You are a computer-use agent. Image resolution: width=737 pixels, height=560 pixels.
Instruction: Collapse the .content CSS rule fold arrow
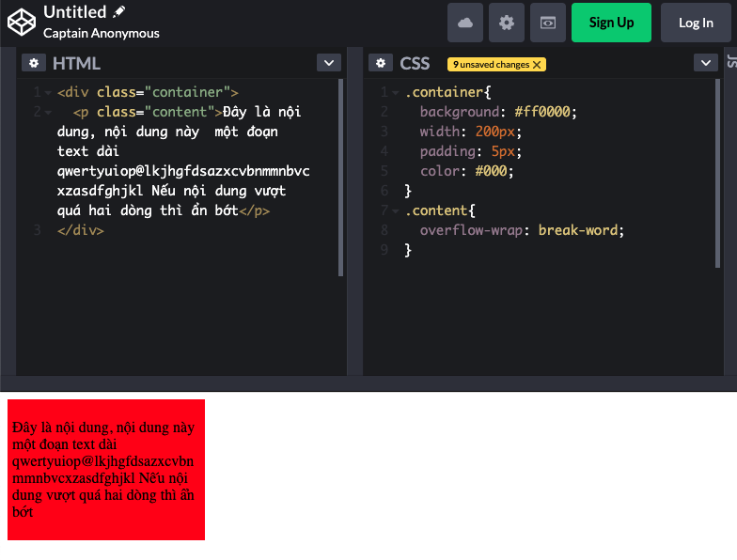click(396, 211)
